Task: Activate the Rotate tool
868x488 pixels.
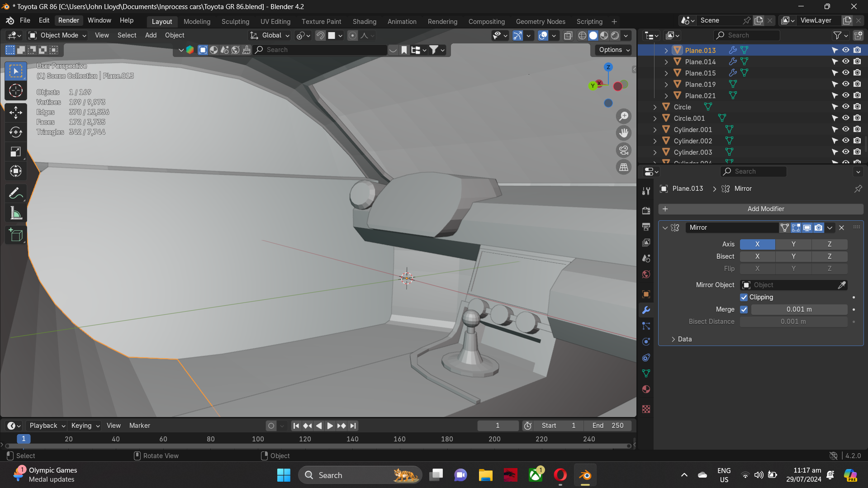Action: pyautogui.click(x=16, y=132)
